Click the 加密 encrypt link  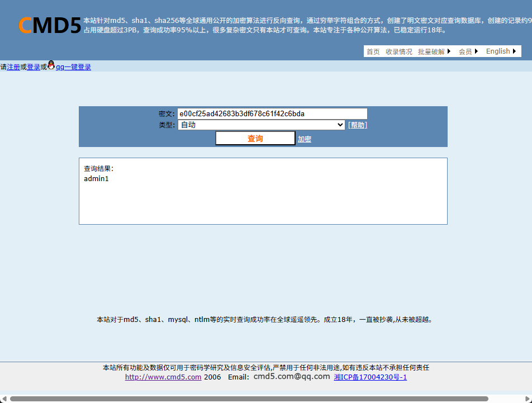305,138
